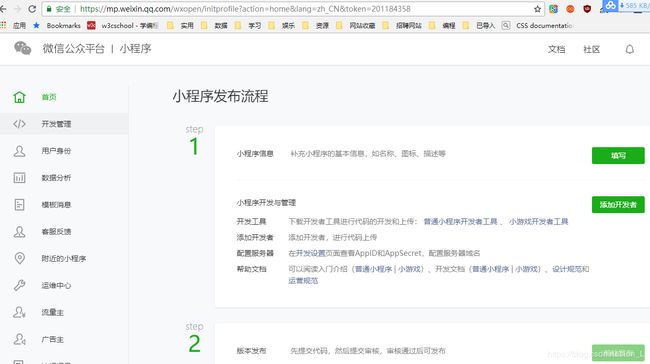Click the WeChat logo icon in header
This screenshot has height=364, width=650.
tap(22, 48)
